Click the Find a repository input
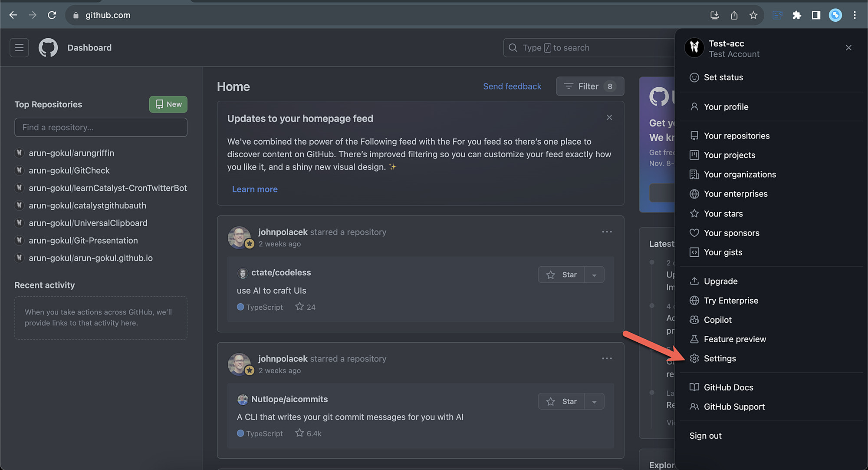Image resolution: width=868 pixels, height=470 pixels. [x=101, y=127]
